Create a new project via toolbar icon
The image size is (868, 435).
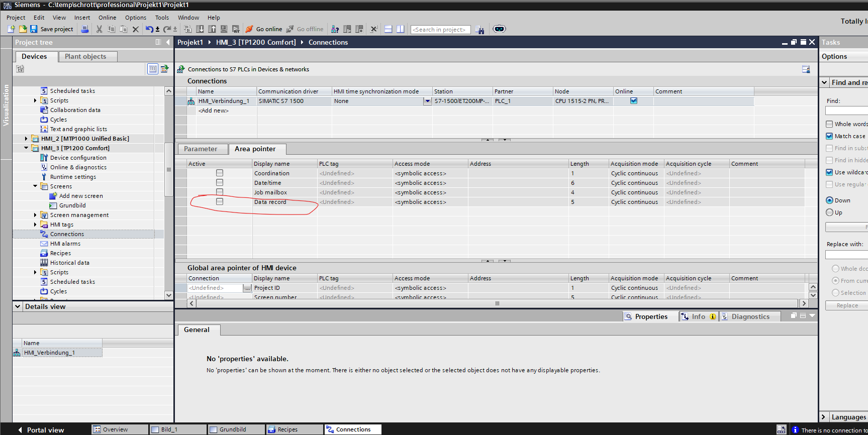(x=11, y=29)
